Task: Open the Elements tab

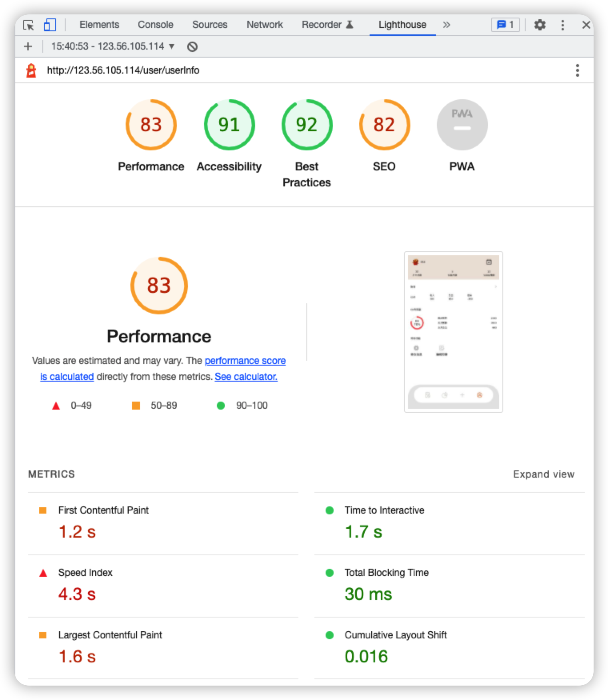Action: coord(99,25)
